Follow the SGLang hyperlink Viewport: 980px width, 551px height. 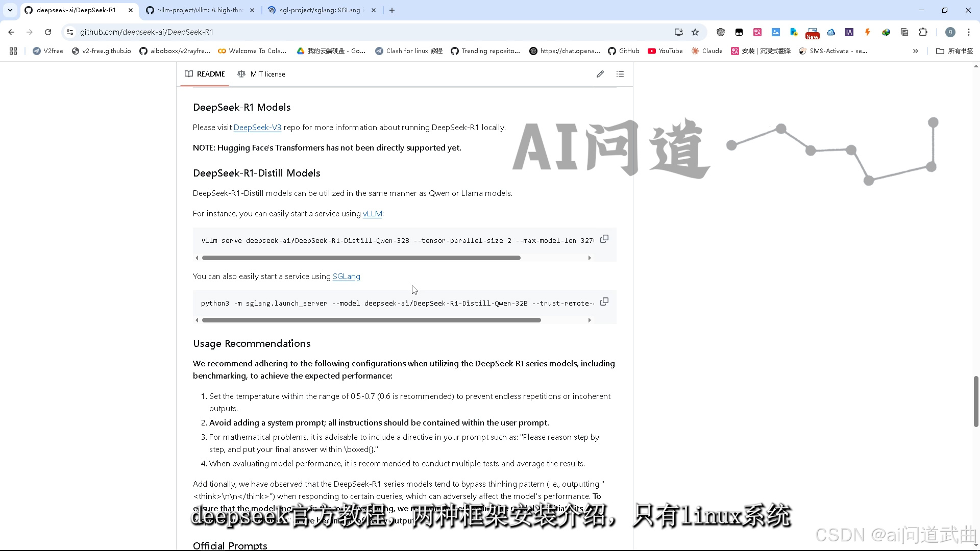click(346, 277)
